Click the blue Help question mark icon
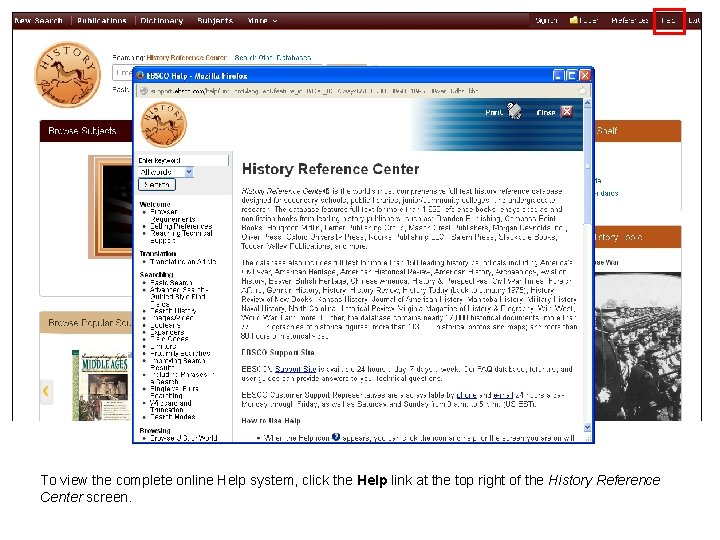The height and width of the screenshot is (540, 720). (x=336, y=437)
